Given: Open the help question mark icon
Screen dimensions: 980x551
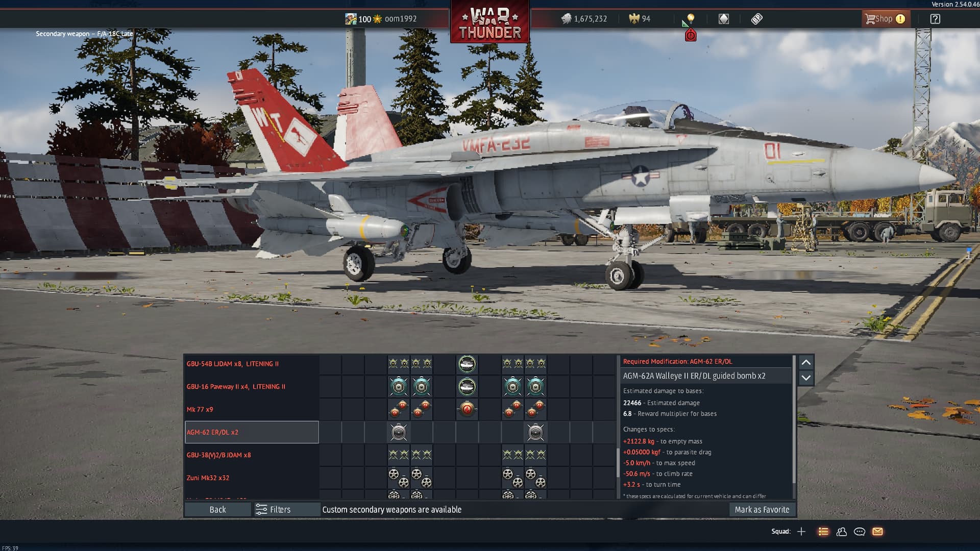Looking at the screenshot, I should 935,19.
